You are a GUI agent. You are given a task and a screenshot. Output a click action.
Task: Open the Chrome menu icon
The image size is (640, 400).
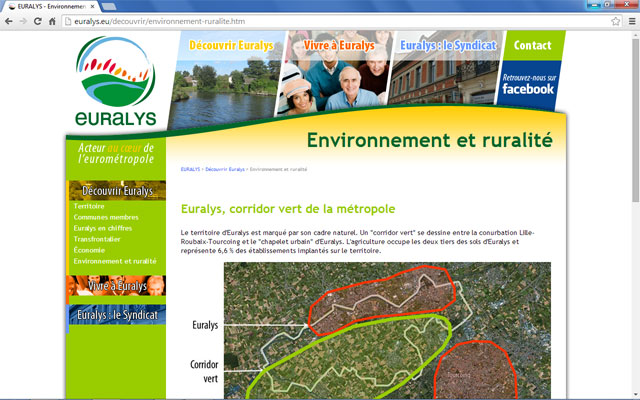click(x=632, y=21)
